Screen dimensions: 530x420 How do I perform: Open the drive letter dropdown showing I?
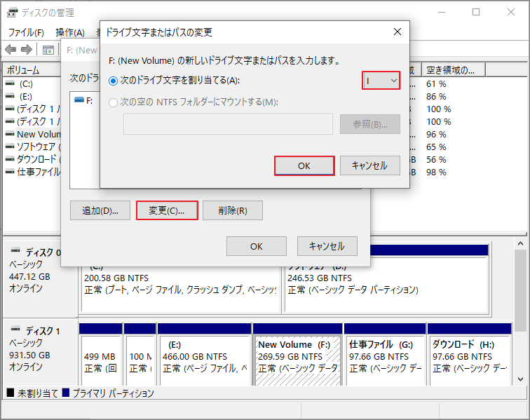(381, 81)
